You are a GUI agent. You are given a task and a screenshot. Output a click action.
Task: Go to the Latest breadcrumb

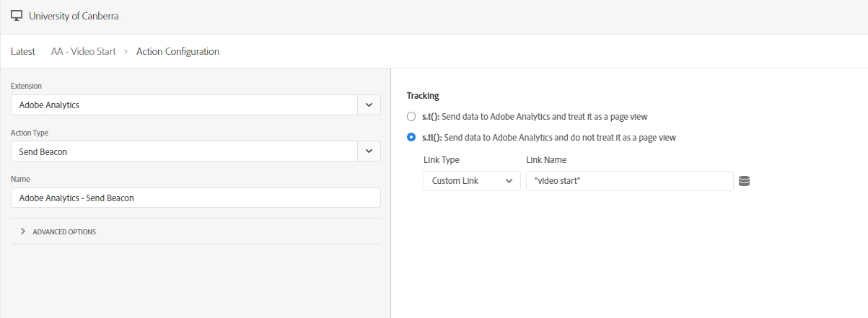(23, 51)
